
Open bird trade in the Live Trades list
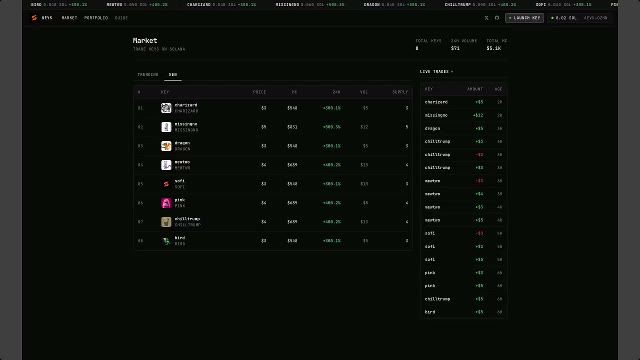pos(463,312)
